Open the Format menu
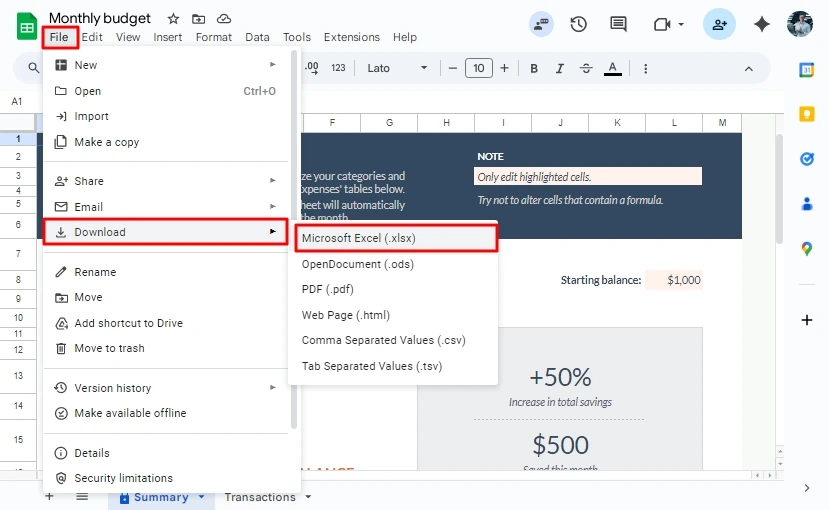Screen dimensions: 829x510 [x=214, y=37]
